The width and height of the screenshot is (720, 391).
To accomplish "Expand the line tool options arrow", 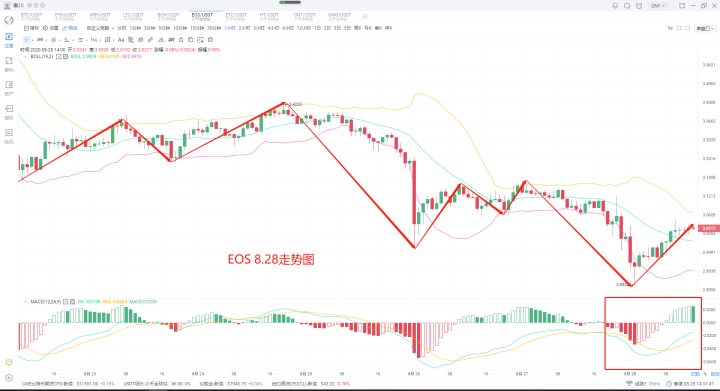I will [46, 40].
